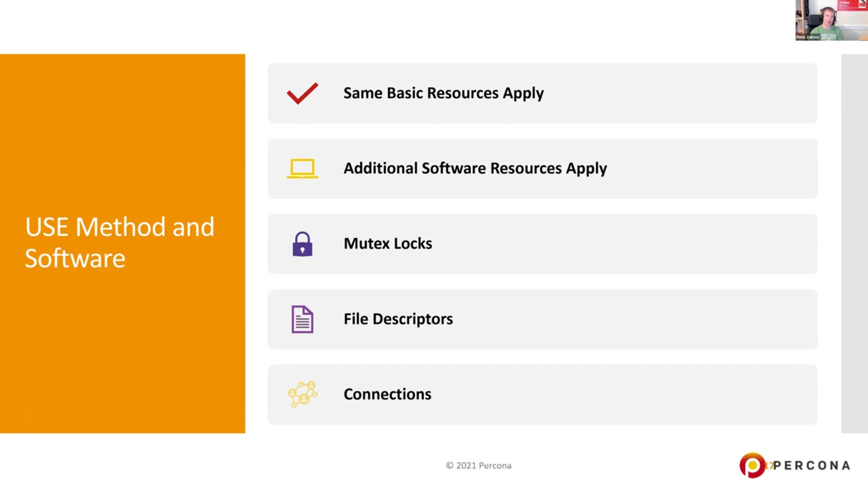Click the 'File Descriptors' label

coord(398,319)
